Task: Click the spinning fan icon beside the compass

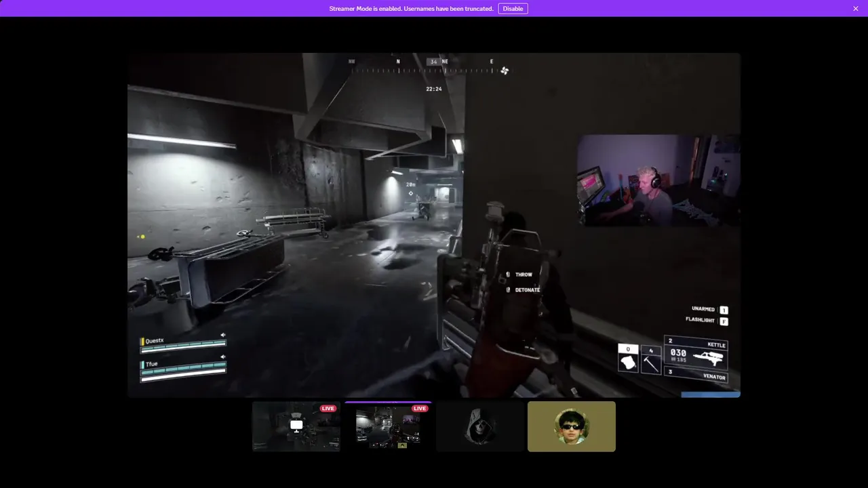Action: 505,70
